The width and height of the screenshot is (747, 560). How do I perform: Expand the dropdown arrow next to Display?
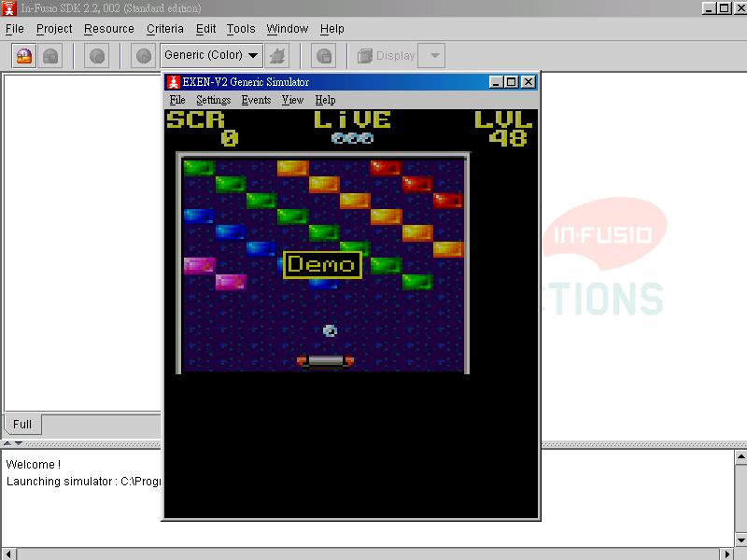(x=431, y=56)
